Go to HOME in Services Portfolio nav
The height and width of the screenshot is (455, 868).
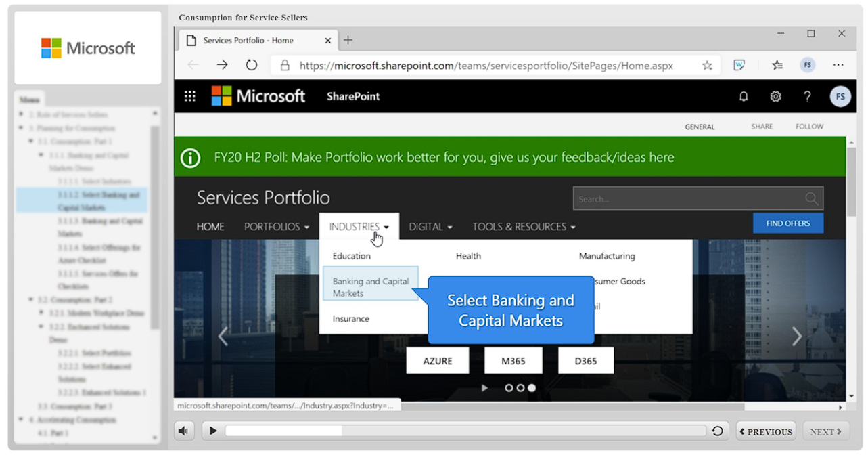pyautogui.click(x=210, y=227)
